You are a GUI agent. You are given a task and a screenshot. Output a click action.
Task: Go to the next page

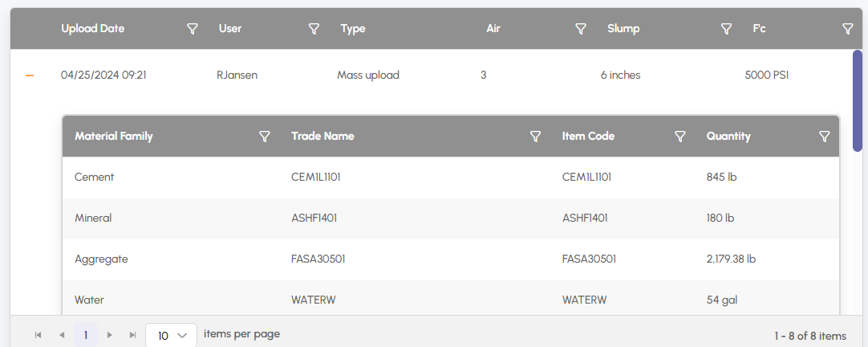[x=110, y=335]
